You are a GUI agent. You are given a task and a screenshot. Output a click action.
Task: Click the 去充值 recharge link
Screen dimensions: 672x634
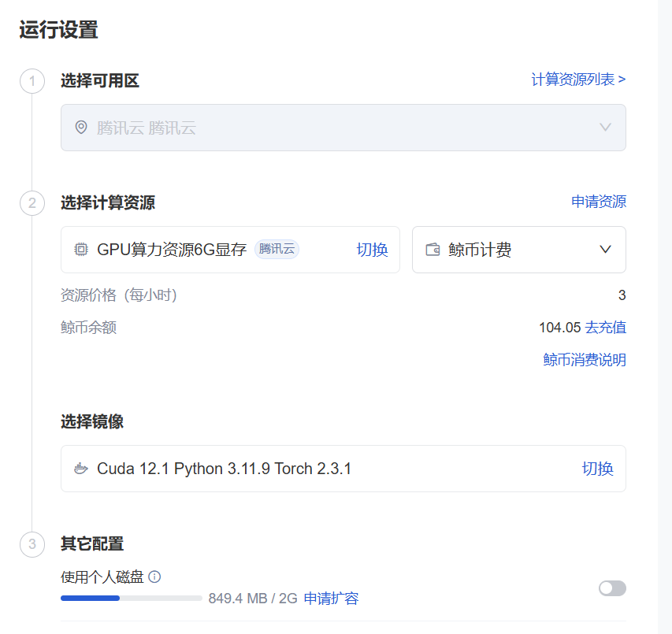[606, 328]
